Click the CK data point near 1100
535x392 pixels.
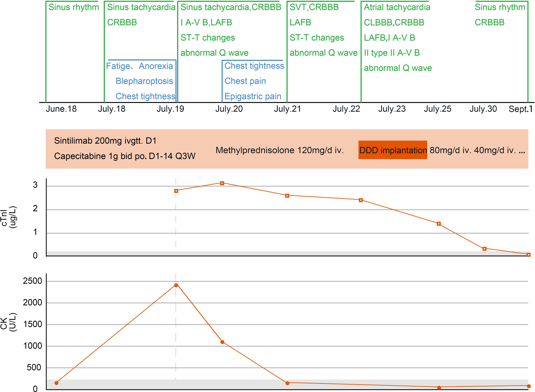[222, 342]
